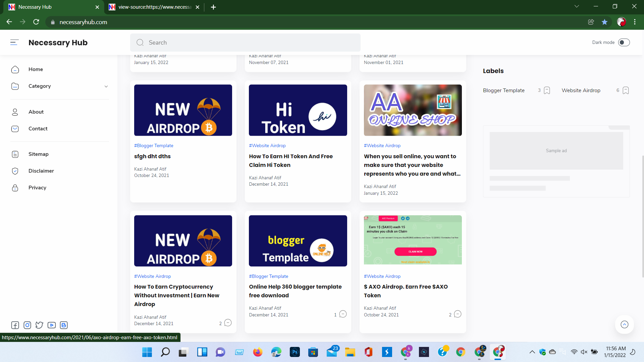
Task: Open the Chrome tab search dropdown
Action: pyautogui.click(x=577, y=6)
